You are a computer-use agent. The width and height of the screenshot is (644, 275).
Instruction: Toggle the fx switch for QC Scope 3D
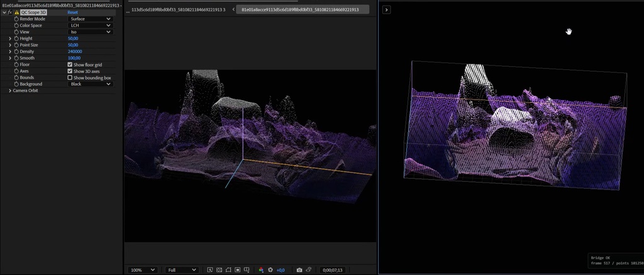coord(9,13)
